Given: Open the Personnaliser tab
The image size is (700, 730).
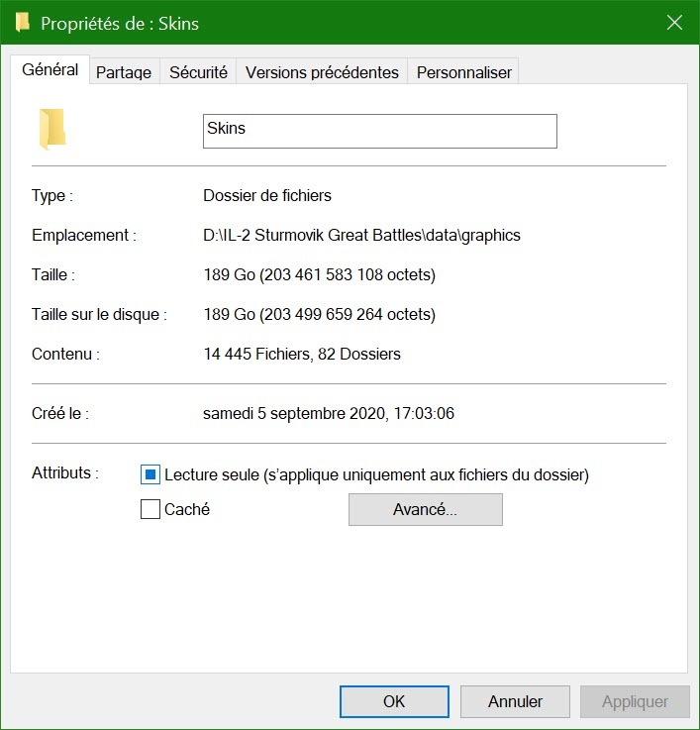Looking at the screenshot, I should 464,72.
